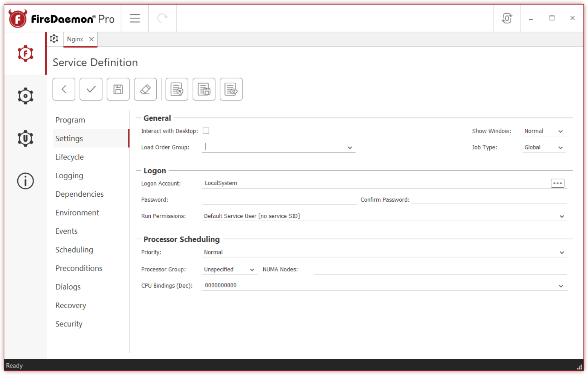This screenshot has height=375, width=588.
Task: Click the document with save icon
Action: pyautogui.click(x=204, y=89)
